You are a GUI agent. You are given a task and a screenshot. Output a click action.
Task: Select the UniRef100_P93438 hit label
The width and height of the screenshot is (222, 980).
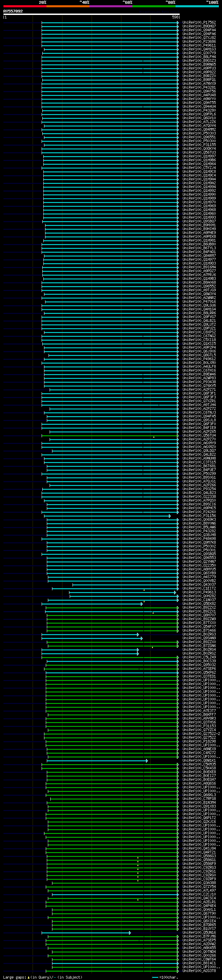coord(199,382)
